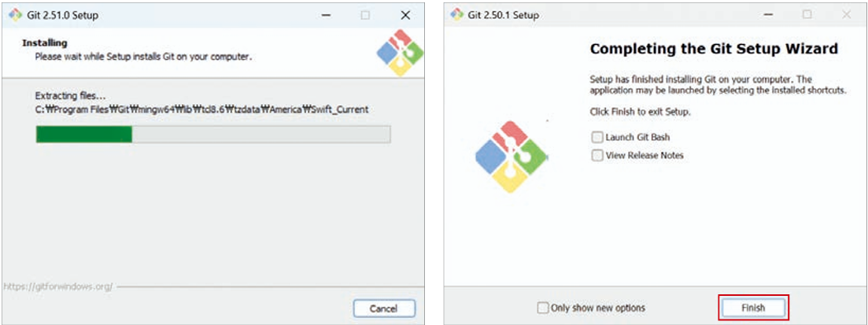Click the Completing the Git Setup Wizard heading
Viewport: 868px width, 325px height.
tap(714, 49)
